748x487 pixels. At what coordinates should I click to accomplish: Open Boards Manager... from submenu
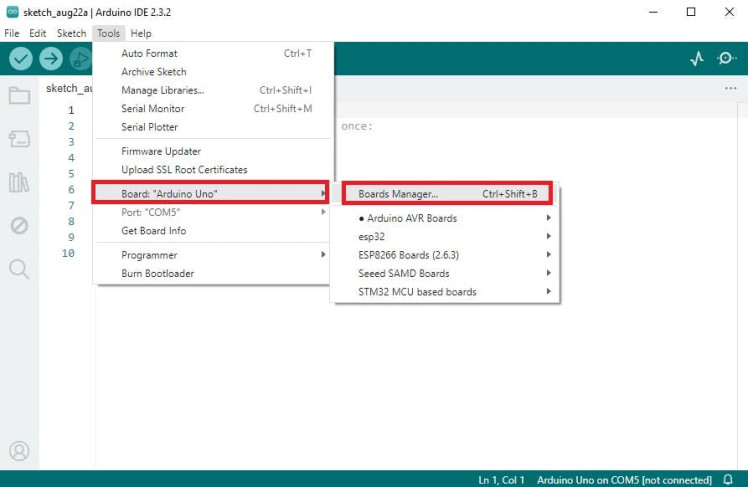coord(447,194)
